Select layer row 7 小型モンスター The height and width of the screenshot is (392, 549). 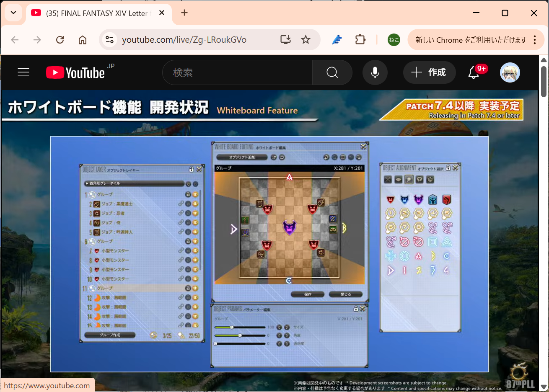click(142, 251)
